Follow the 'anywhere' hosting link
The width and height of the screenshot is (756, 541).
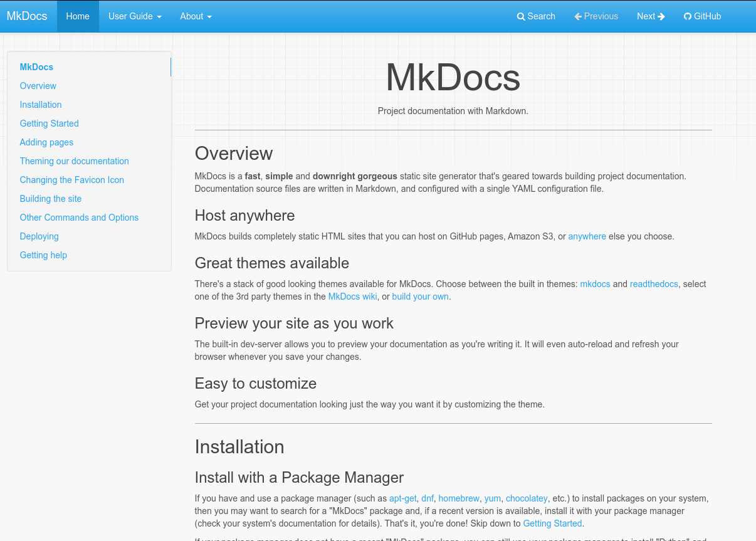coord(587,236)
